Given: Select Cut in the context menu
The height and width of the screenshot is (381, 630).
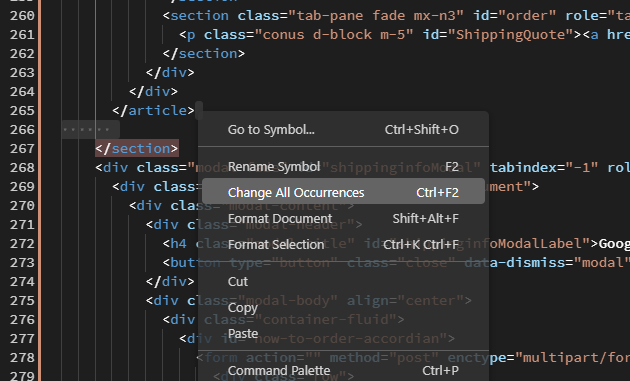Looking at the screenshot, I should click(x=344, y=281).
